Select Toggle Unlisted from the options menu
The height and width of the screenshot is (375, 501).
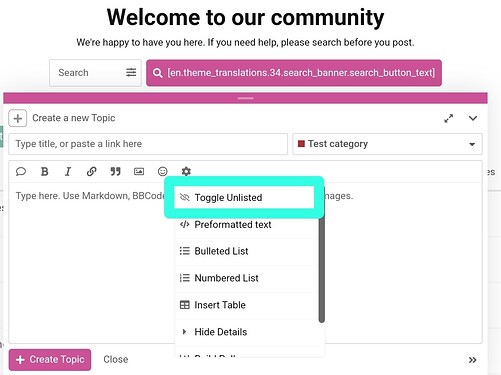[x=244, y=198]
